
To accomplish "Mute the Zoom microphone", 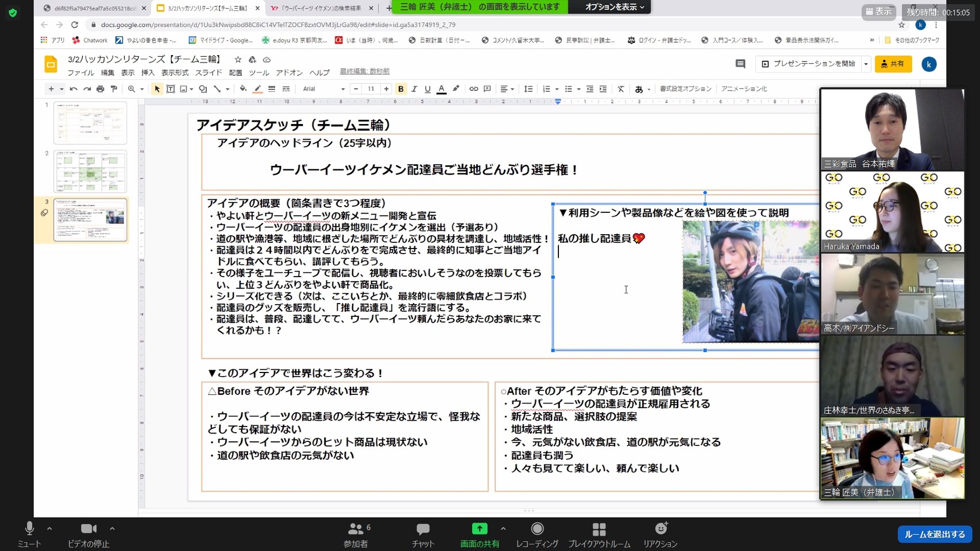I will (29, 535).
